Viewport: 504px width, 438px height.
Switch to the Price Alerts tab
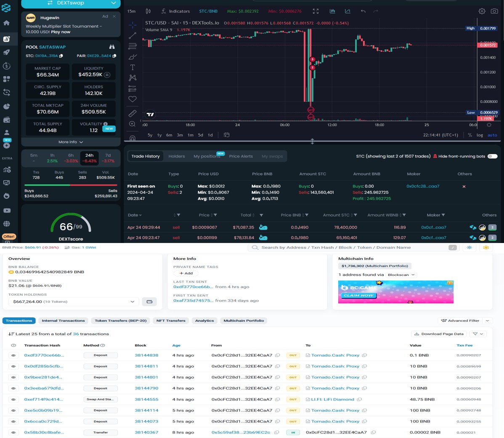coord(241,156)
